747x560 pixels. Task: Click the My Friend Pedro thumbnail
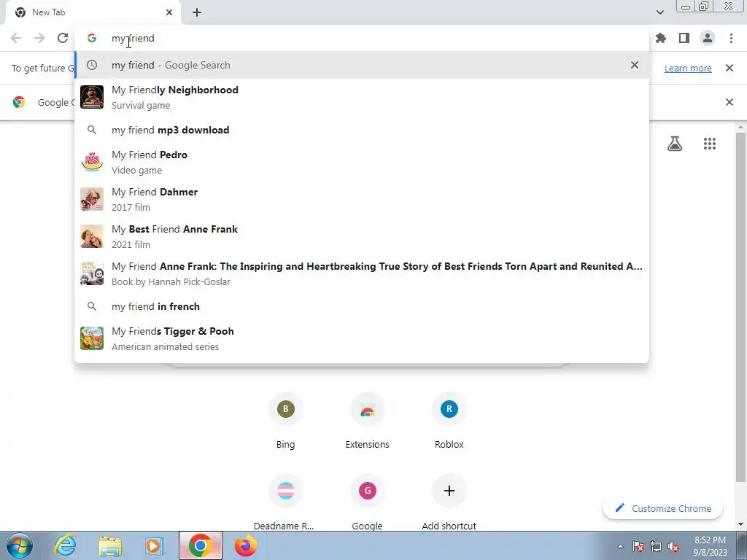(x=92, y=162)
